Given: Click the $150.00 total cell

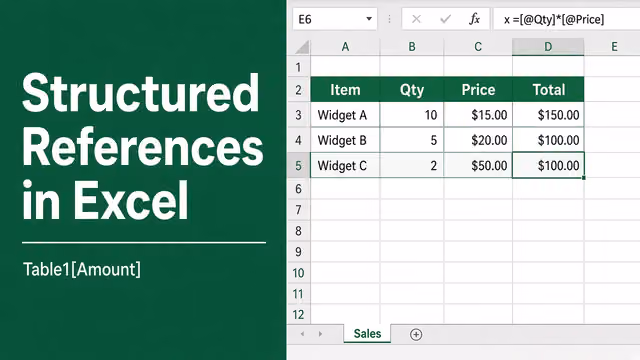Looking at the screenshot, I should point(549,115).
